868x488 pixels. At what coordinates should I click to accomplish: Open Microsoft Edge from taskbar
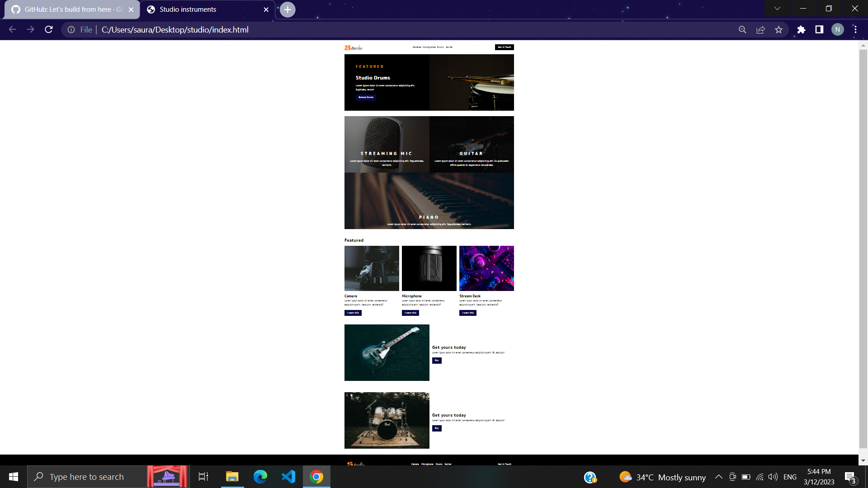[260, 477]
